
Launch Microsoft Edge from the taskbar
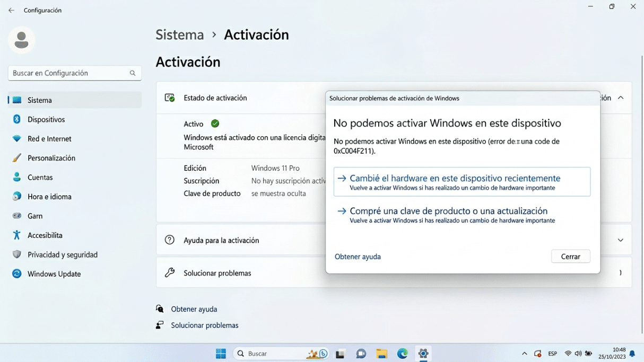pos(403,354)
